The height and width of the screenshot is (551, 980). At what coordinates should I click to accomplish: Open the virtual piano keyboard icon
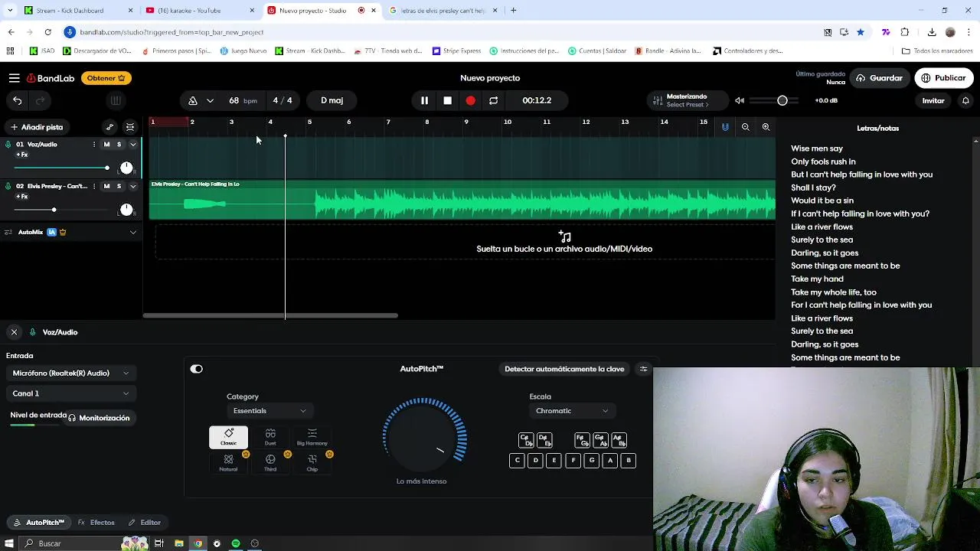click(x=116, y=100)
